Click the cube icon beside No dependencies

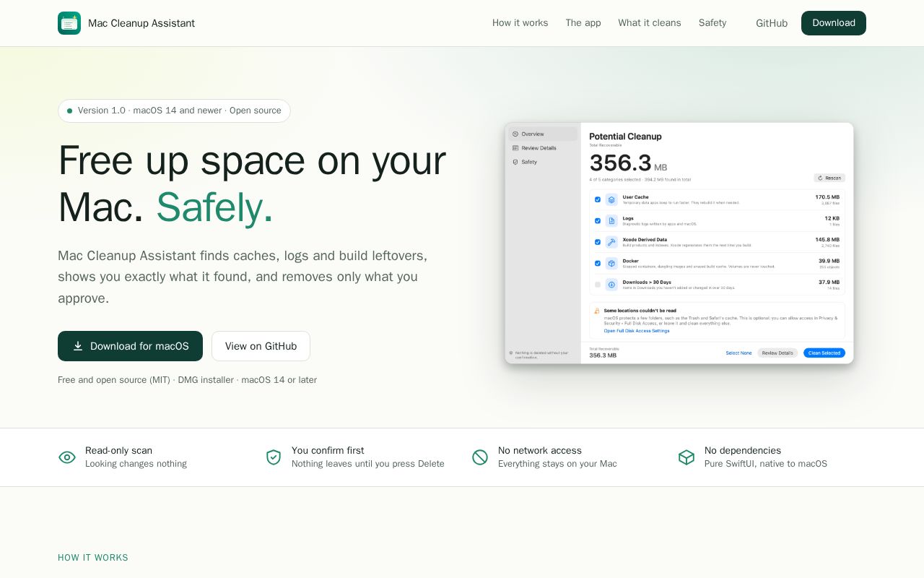687,457
